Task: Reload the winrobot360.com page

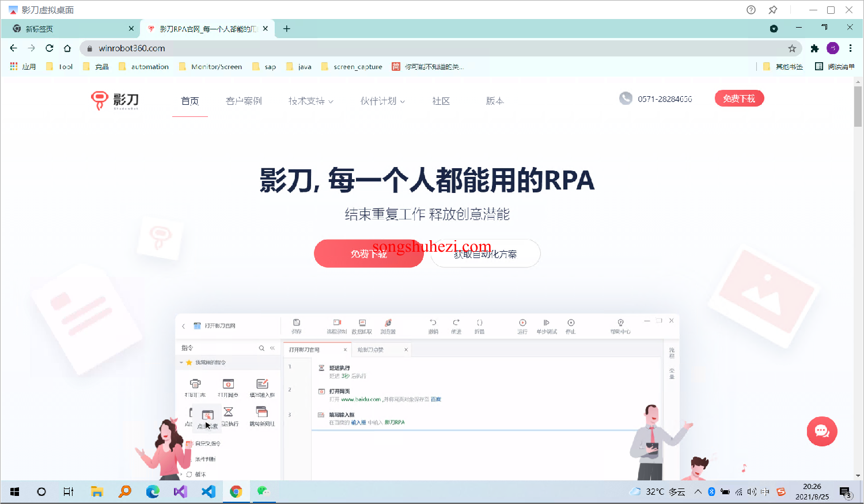Action: point(50,48)
